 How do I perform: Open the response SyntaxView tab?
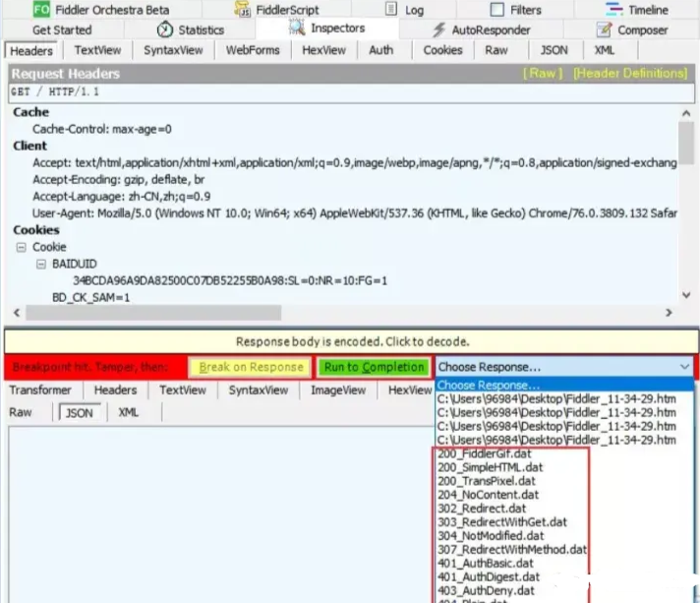259,390
